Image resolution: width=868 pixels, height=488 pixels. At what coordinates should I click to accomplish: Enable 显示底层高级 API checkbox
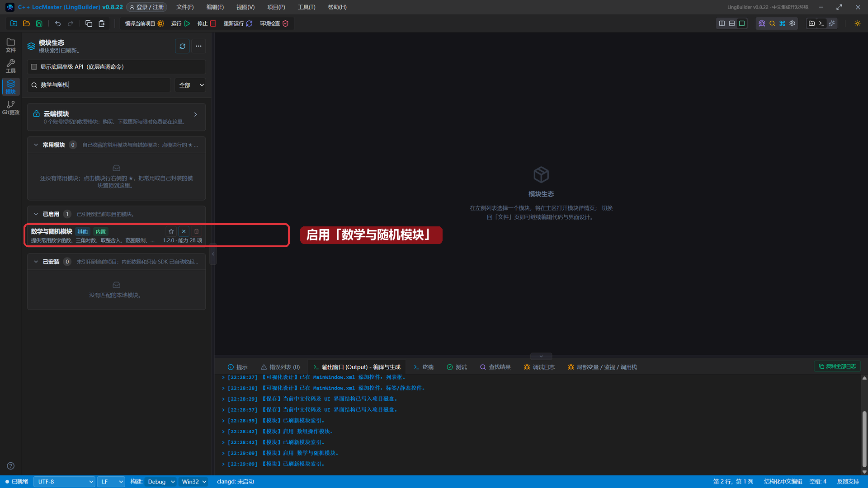point(34,67)
